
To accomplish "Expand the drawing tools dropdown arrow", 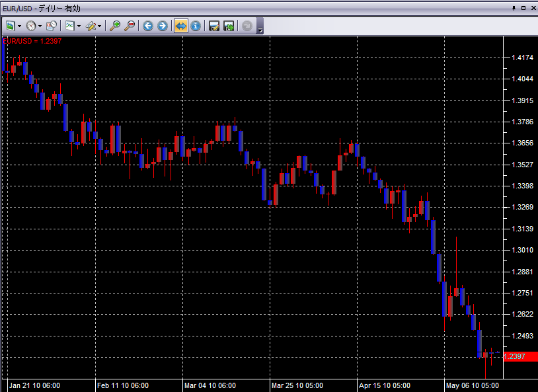I will click(x=100, y=26).
